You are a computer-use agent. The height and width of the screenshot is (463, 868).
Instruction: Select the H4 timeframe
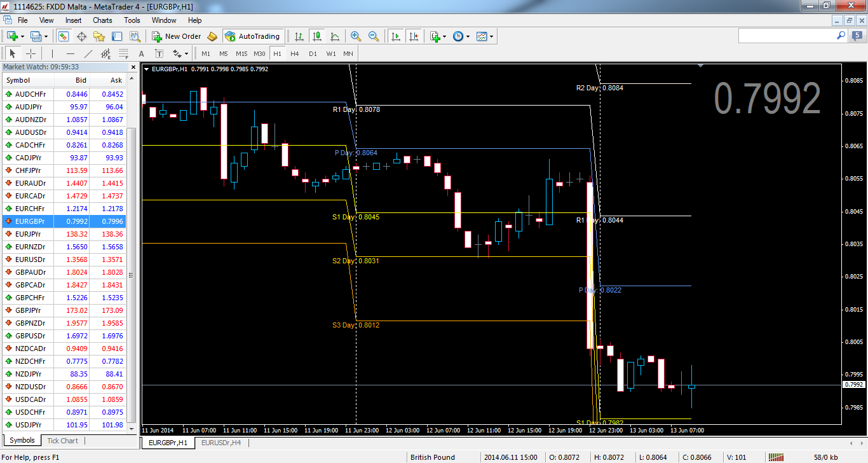tap(295, 53)
